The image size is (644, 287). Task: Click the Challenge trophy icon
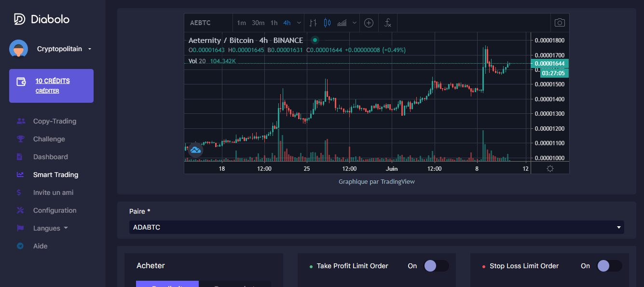coord(20,139)
